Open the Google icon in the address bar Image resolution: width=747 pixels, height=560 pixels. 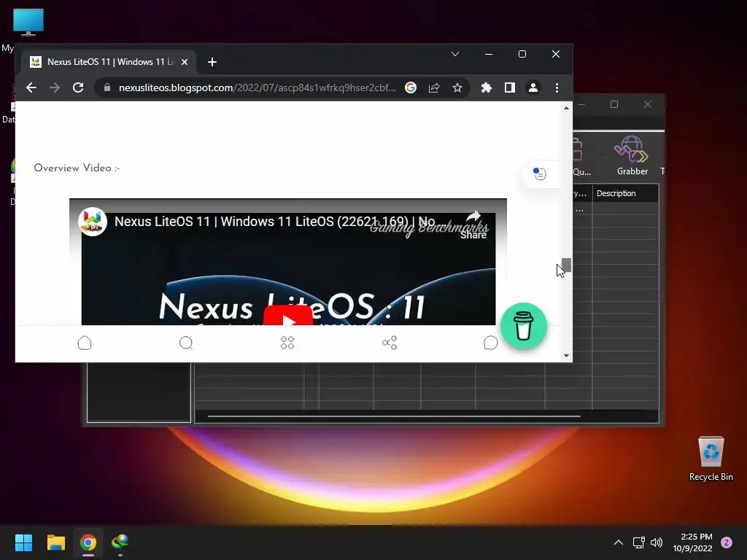coord(411,87)
